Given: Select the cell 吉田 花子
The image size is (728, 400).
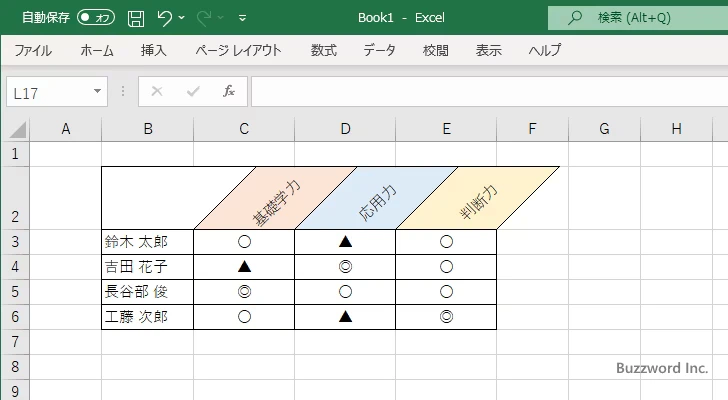Looking at the screenshot, I should pos(148,267).
